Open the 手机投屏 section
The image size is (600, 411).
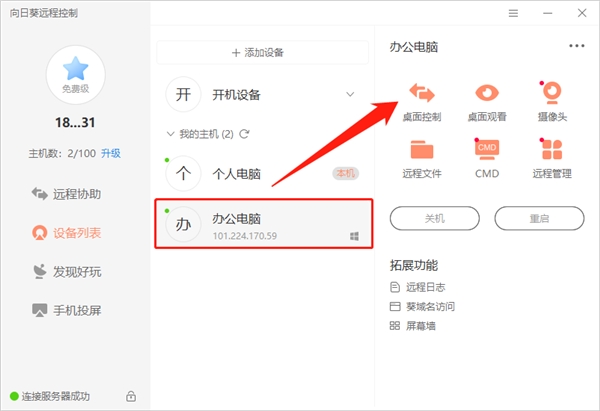click(x=66, y=310)
